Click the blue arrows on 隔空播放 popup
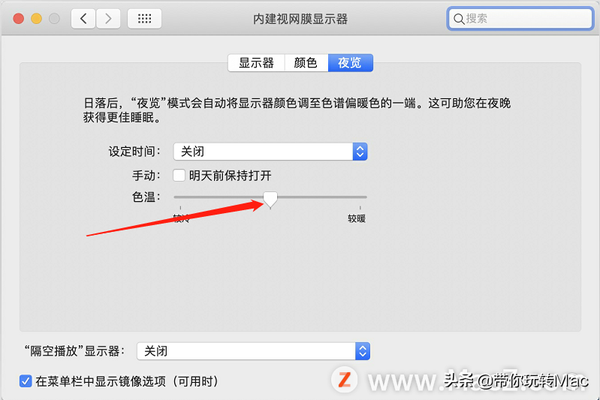Screen dimensions: 600x400 [362, 351]
